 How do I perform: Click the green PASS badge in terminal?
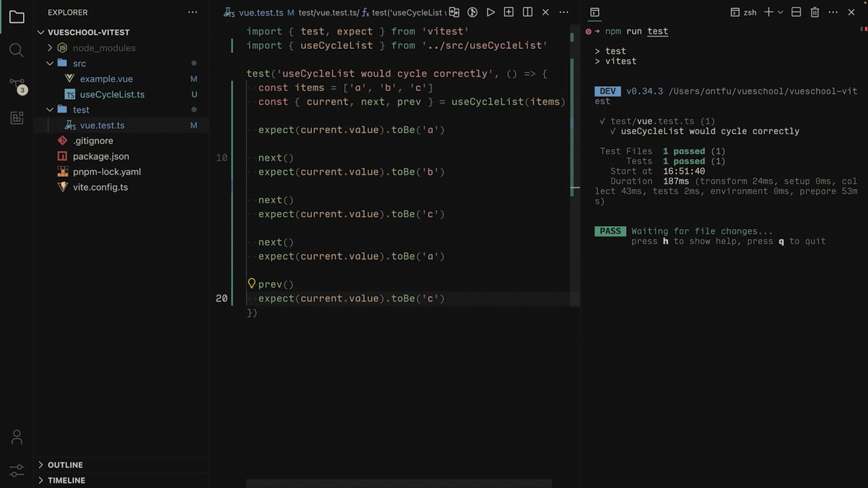pyautogui.click(x=610, y=231)
